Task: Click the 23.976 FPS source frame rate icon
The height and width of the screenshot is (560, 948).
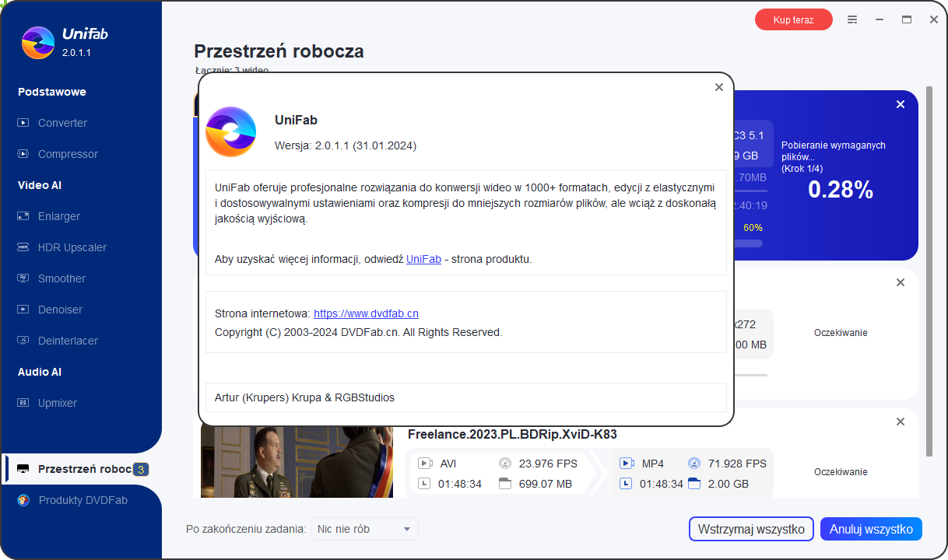Action: coord(505,464)
